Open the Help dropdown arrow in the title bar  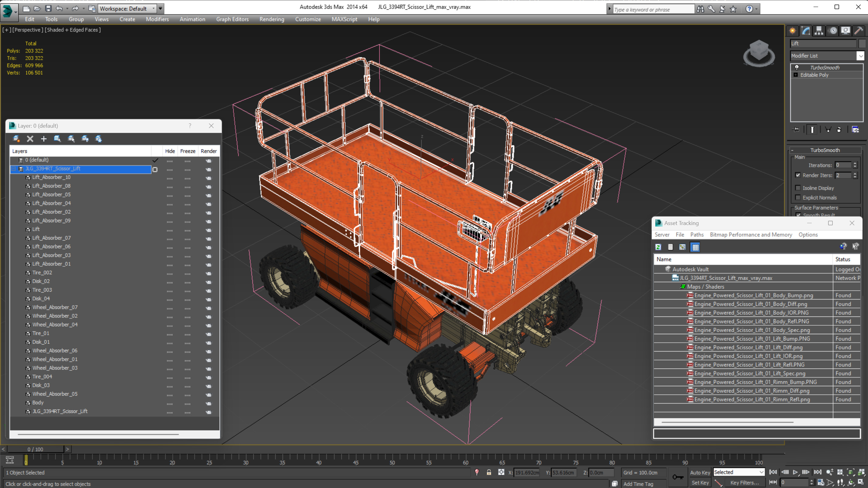[x=756, y=9]
